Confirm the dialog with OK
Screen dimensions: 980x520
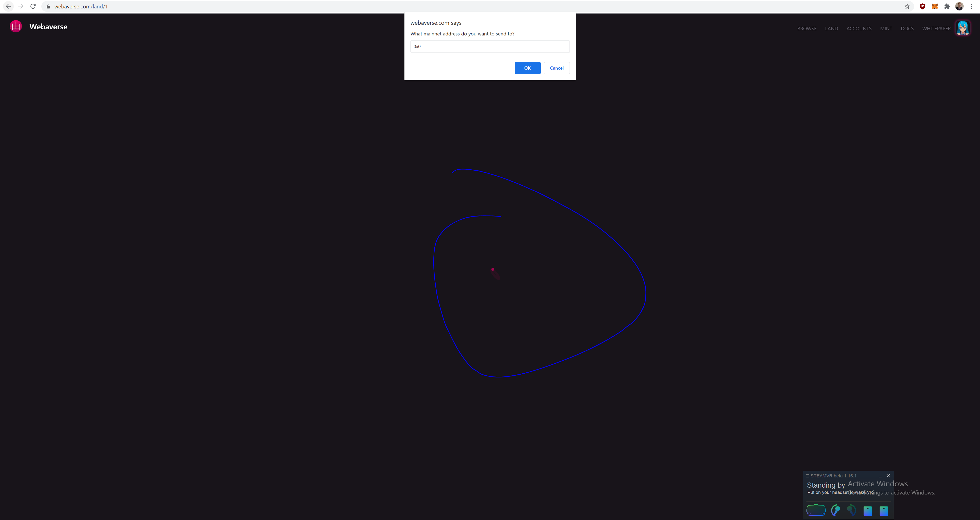[x=527, y=68]
